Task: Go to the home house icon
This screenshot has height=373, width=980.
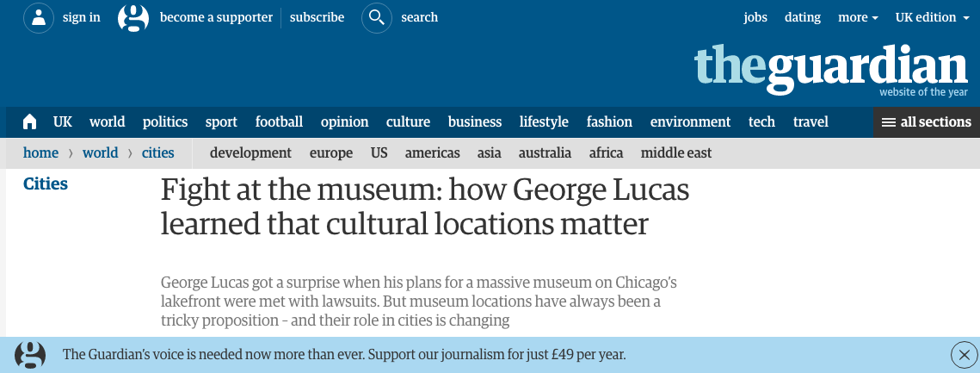Action: [29, 122]
